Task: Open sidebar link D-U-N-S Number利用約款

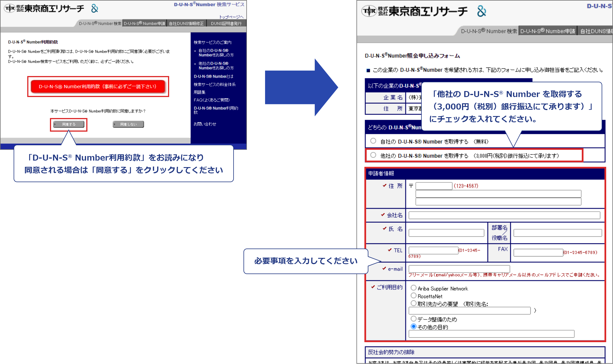Action: [x=216, y=110]
